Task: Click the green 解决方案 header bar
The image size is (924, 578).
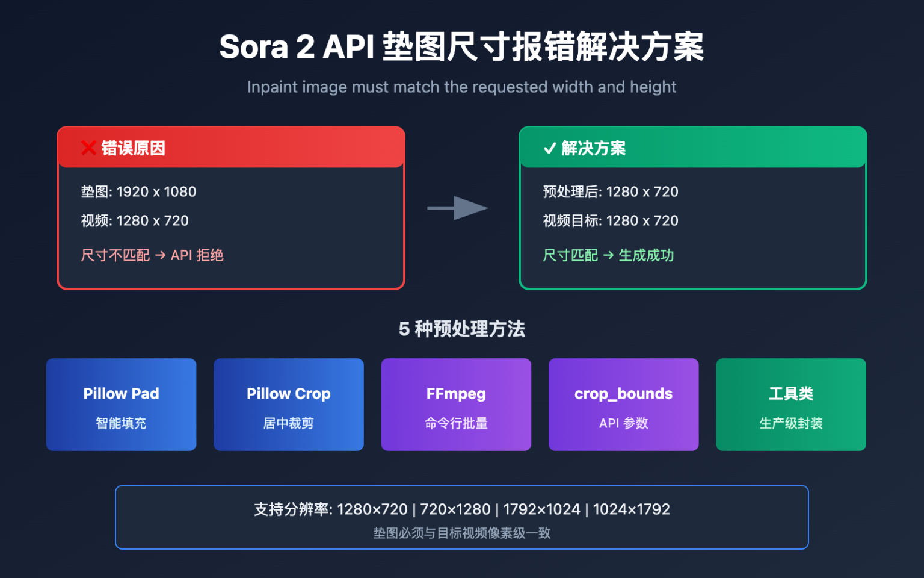Action: tap(692, 147)
